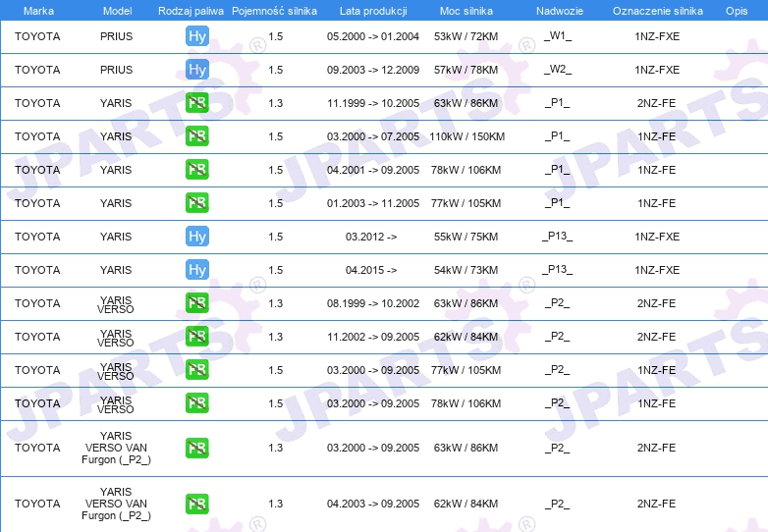The width and height of the screenshot is (768, 532).
Task: Click the date range 08.1999 -> 10.2002
Action: pos(373,303)
